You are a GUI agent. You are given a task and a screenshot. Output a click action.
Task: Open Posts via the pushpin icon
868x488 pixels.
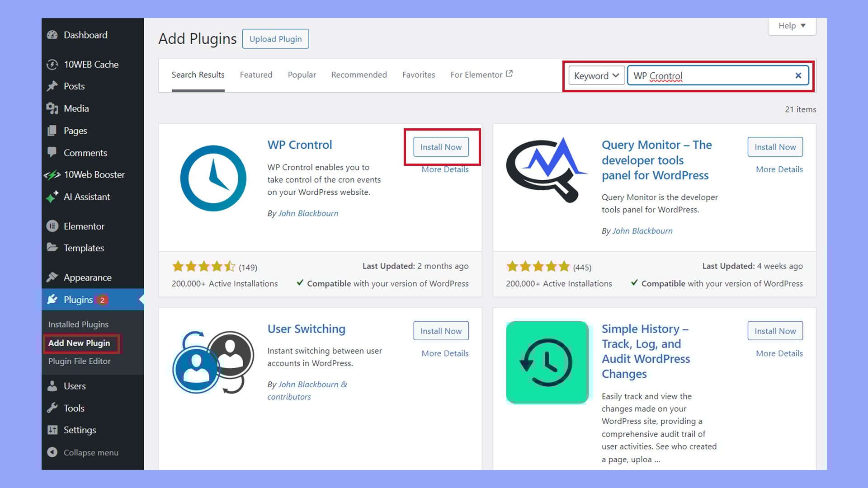pos(52,86)
